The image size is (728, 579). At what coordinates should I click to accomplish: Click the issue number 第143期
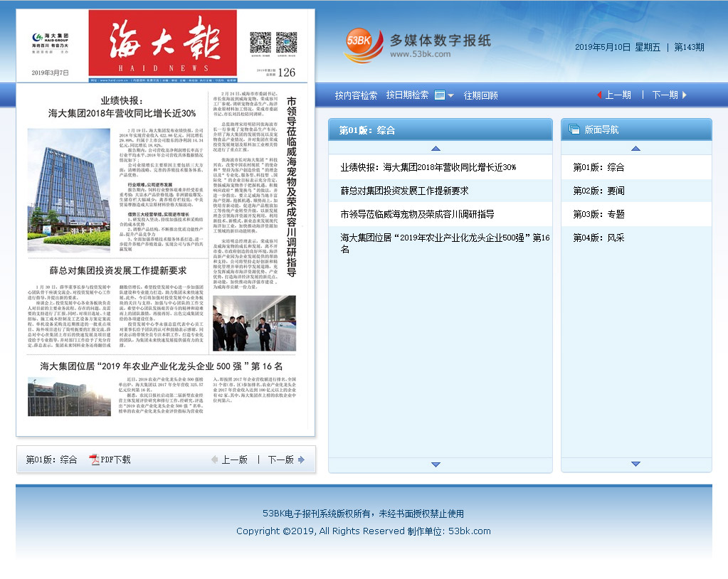pos(689,48)
